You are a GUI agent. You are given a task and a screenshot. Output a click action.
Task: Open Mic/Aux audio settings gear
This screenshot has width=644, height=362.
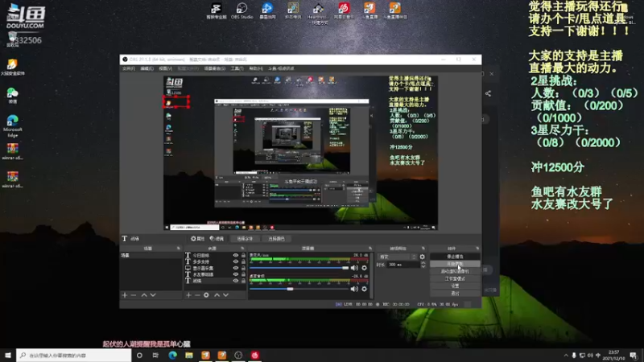(365, 268)
